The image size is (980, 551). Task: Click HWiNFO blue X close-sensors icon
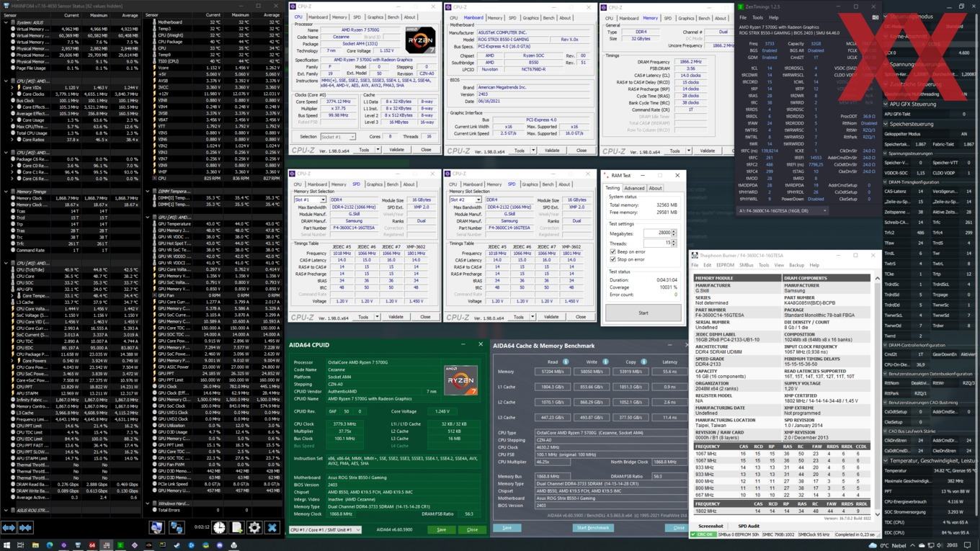[x=272, y=528]
